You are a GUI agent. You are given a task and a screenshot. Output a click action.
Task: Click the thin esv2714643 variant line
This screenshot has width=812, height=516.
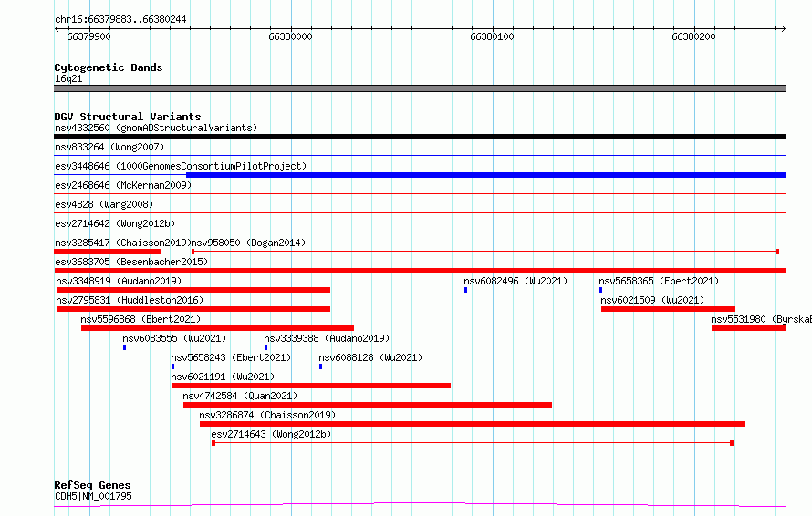473,443
